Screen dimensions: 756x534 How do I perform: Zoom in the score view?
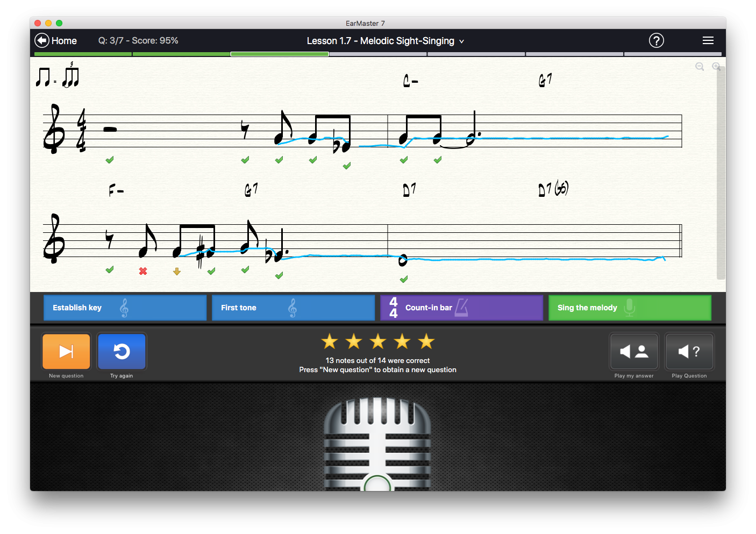[716, 67]
